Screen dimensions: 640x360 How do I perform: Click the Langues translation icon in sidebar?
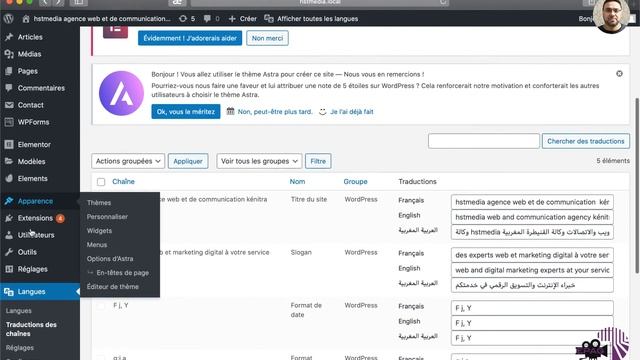point(9,291)
